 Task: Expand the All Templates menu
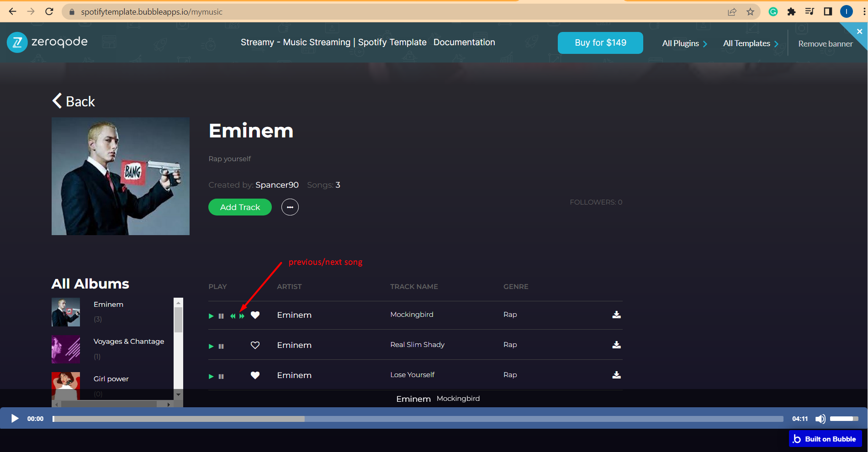click(751, 43)
